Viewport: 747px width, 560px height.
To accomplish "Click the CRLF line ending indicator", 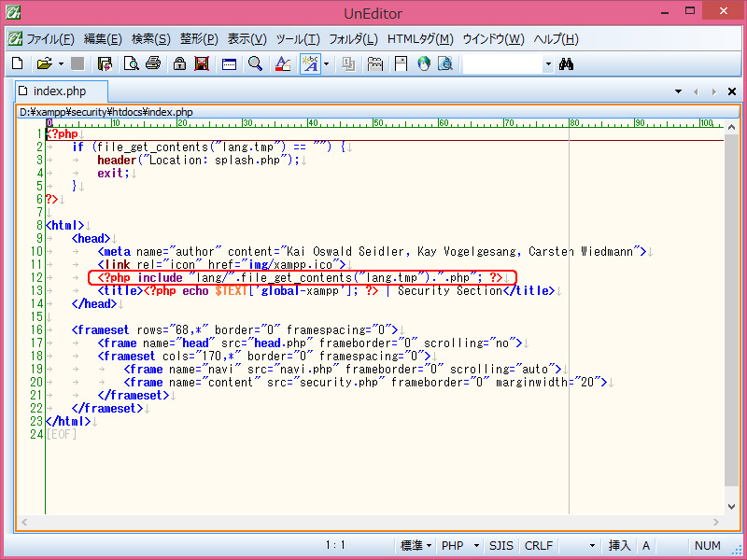I will pyautogui.click(x=539, y=545).
